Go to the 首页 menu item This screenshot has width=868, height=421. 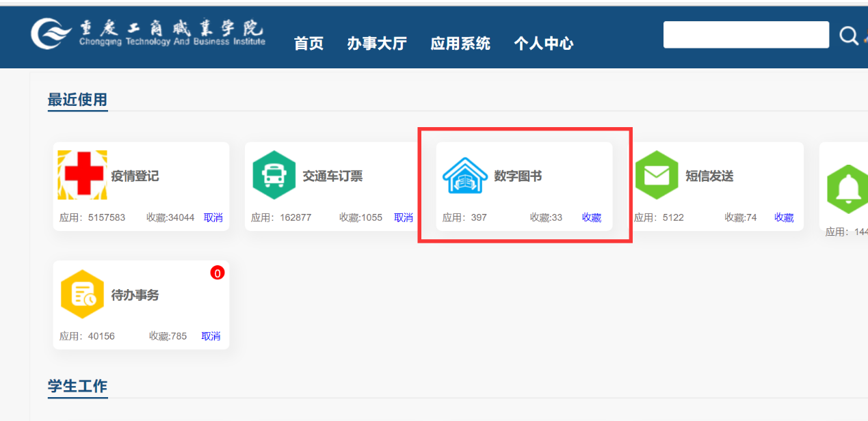(308, 44)
